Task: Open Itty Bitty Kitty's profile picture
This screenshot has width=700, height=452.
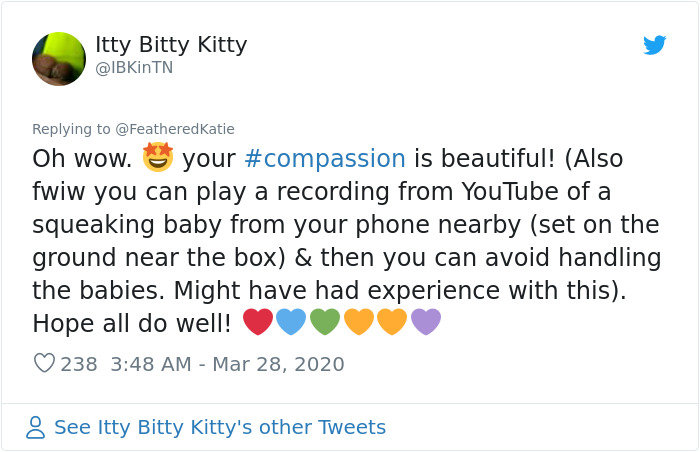Action: (59, 59)
